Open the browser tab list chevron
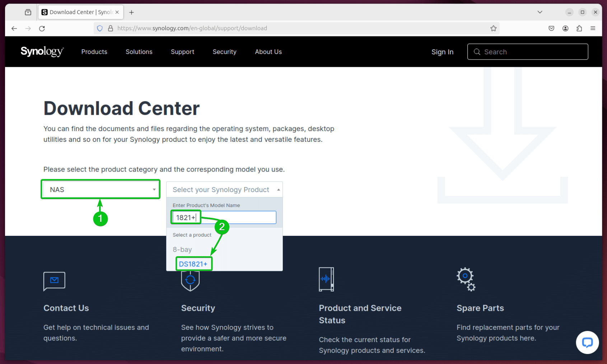The image size is (607, 364). click(540, 12)
